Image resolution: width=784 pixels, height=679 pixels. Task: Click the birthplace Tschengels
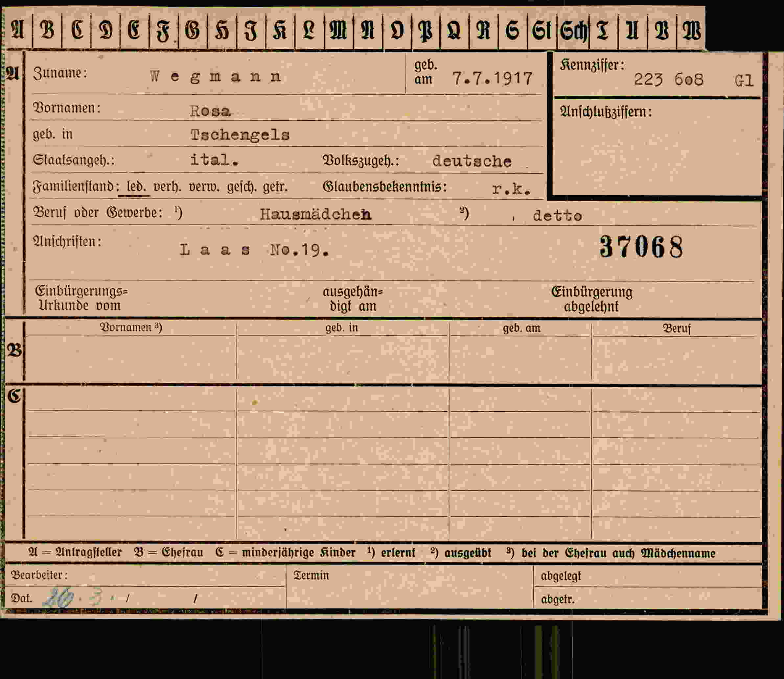[x=240, y=135]
